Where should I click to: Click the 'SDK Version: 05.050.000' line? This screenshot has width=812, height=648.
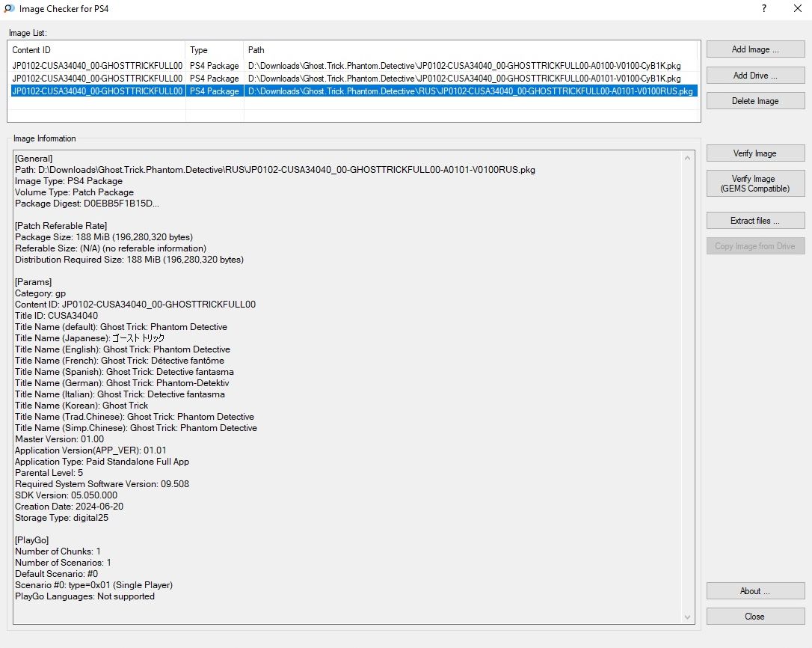(x=67, y=495)
